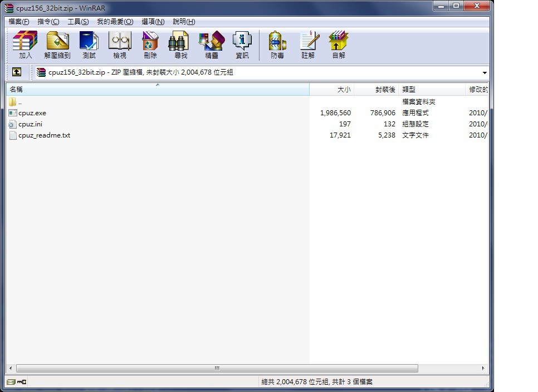
Task: Sort by the 類型 column header
Action: pyautogui.click(x=432, y=90)
